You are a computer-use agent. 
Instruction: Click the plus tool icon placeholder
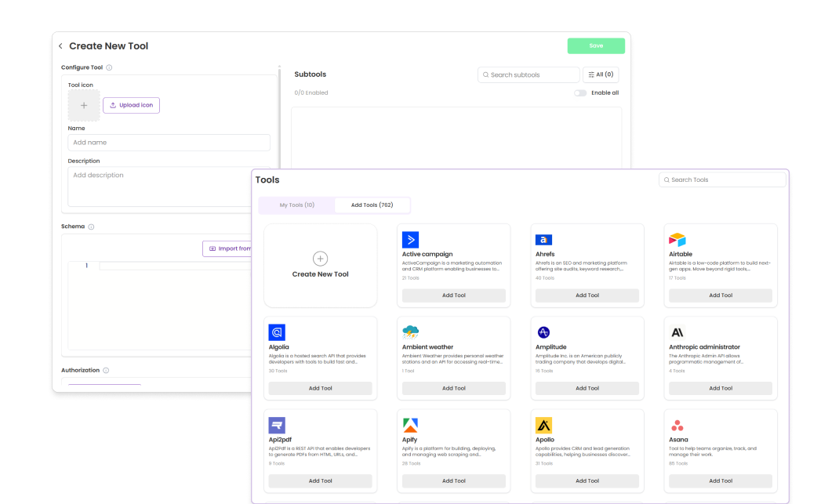[83, 105]
